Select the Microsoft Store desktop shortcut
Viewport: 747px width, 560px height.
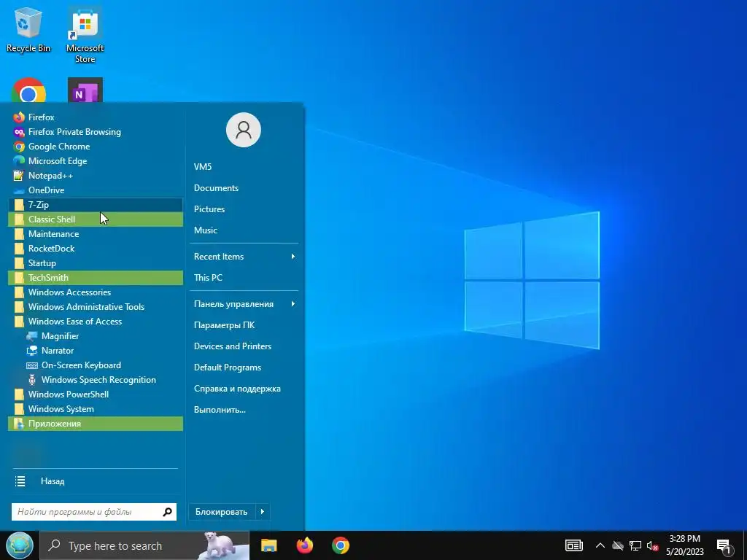pyautogui.click(x=85, y=35)
